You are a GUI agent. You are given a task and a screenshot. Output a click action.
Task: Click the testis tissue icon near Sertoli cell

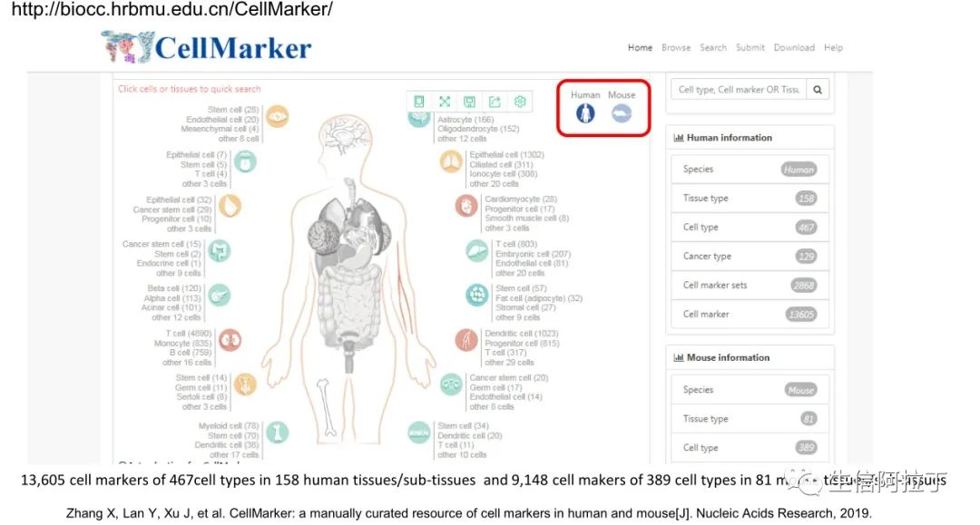tap(245, 384)
